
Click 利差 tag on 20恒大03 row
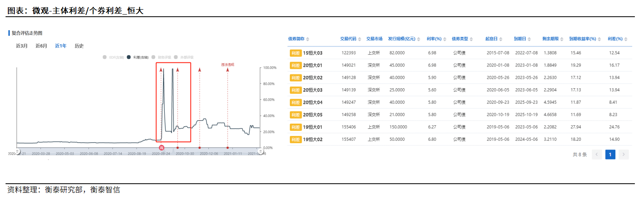click(295, 90)
